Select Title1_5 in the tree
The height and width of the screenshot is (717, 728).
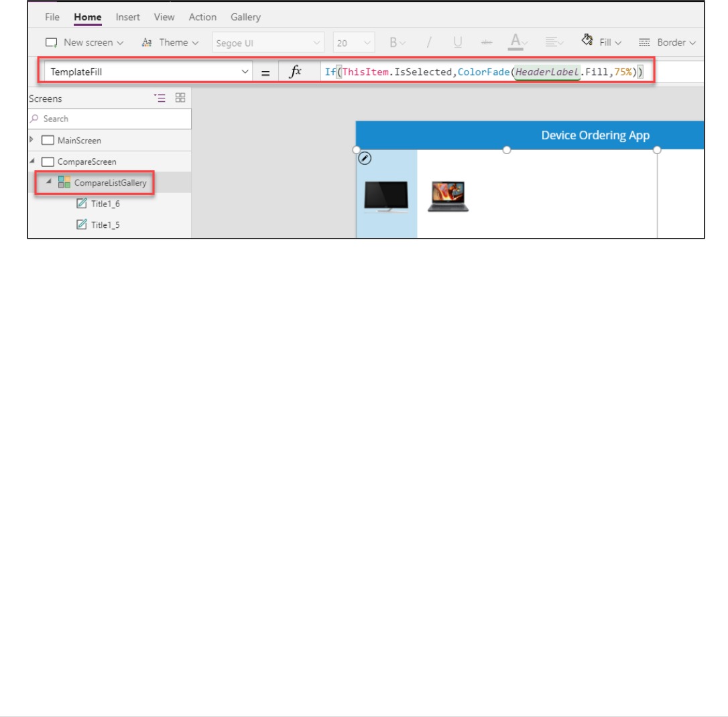[105, 225]
